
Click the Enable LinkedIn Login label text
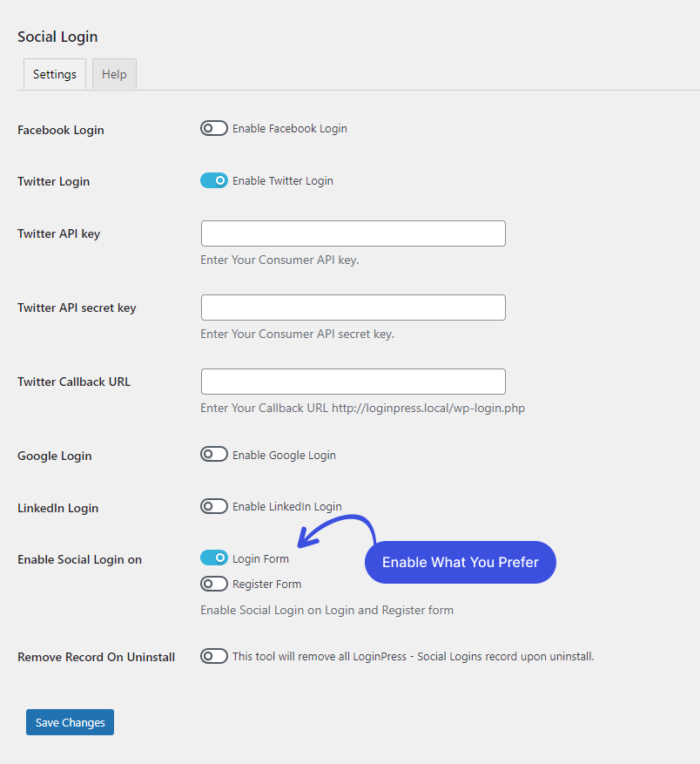click(287, 507)
